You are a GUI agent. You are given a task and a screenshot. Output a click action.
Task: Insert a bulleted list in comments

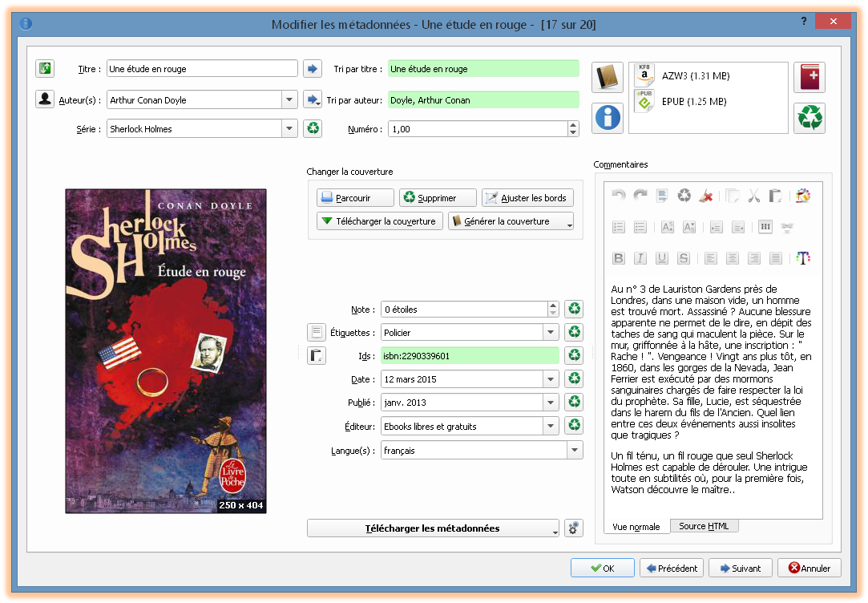640,227
